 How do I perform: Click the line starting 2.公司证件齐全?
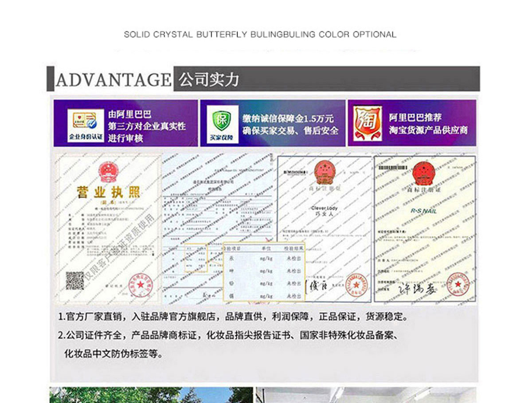230,335
